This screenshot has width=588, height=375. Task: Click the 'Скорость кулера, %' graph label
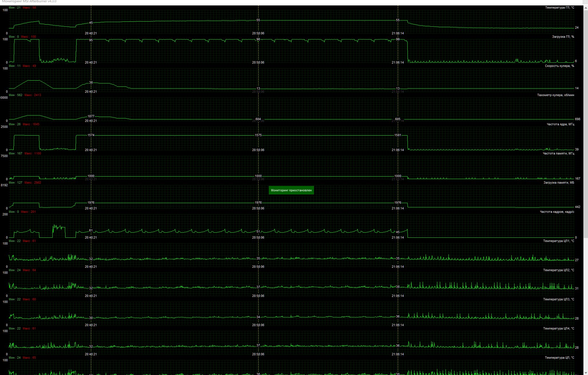(559, 66)
